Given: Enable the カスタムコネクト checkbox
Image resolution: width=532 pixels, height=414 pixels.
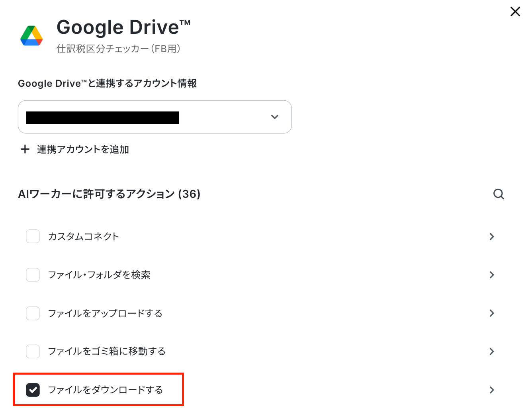Looking at the screenshot, I should coord(33,236).
